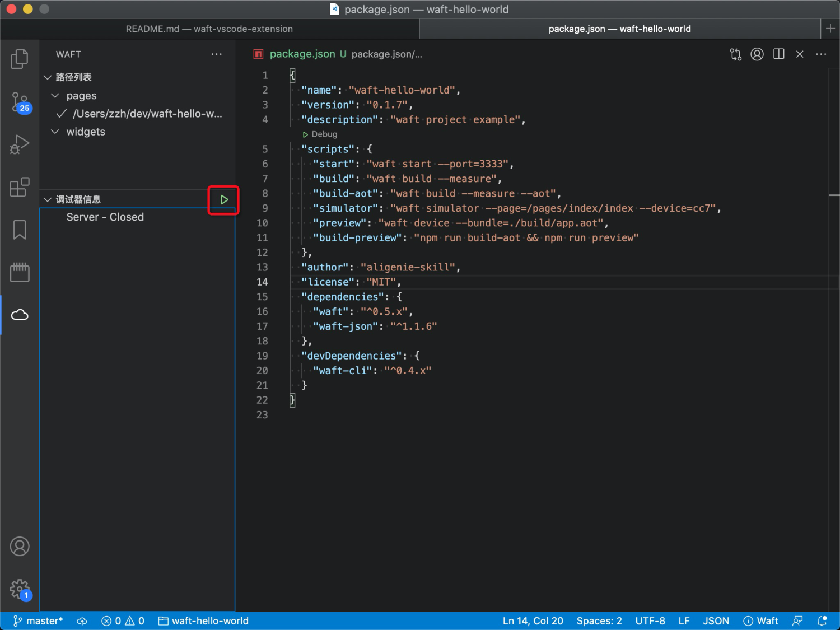Collapse the 调试器信息 section
The width and height of the screenshot is (840, 630).
[48, 199]
